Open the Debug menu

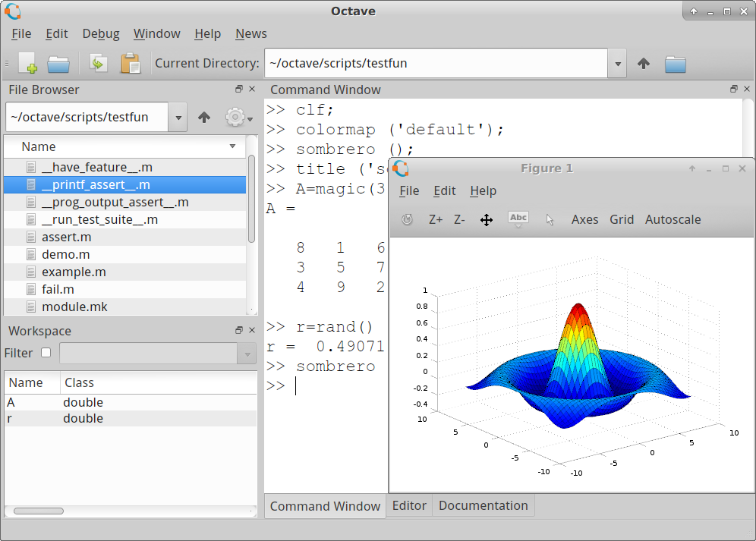click(x=100, y=33)
